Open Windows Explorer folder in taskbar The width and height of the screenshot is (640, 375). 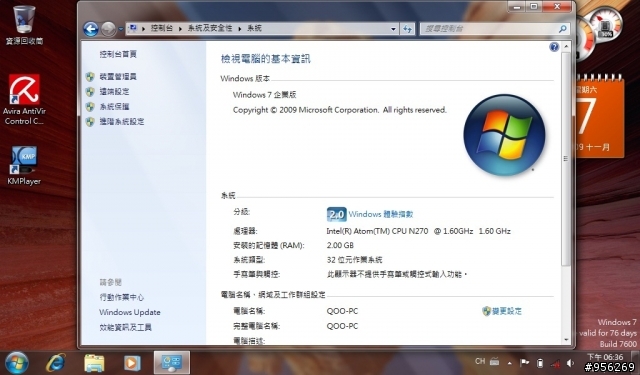[94, 362]
